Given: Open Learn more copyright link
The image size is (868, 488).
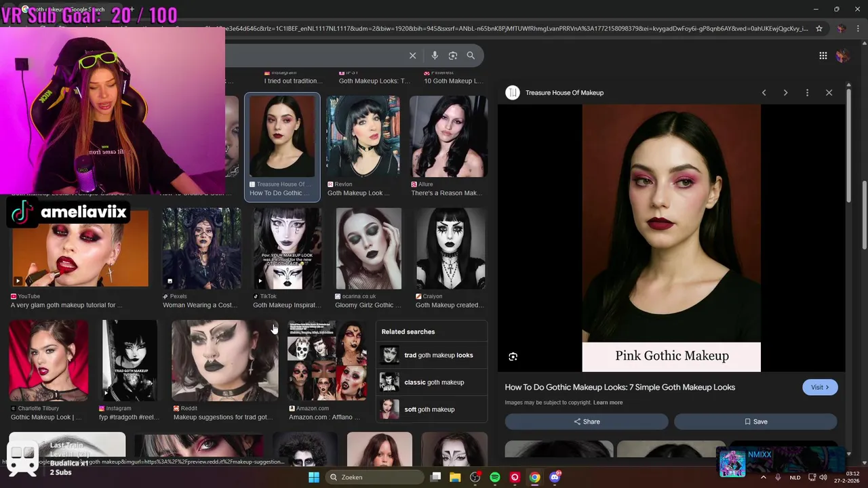Looking at the screenshot, I should point(608,403).
